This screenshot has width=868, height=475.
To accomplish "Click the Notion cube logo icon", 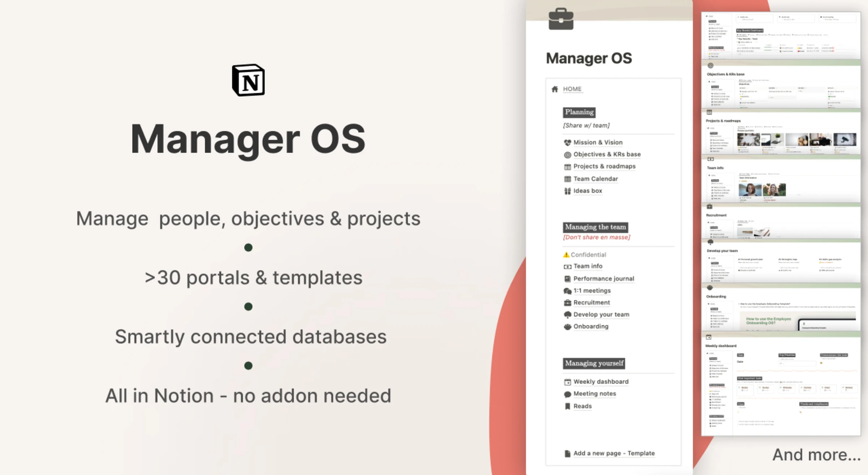I will point(248,82).
